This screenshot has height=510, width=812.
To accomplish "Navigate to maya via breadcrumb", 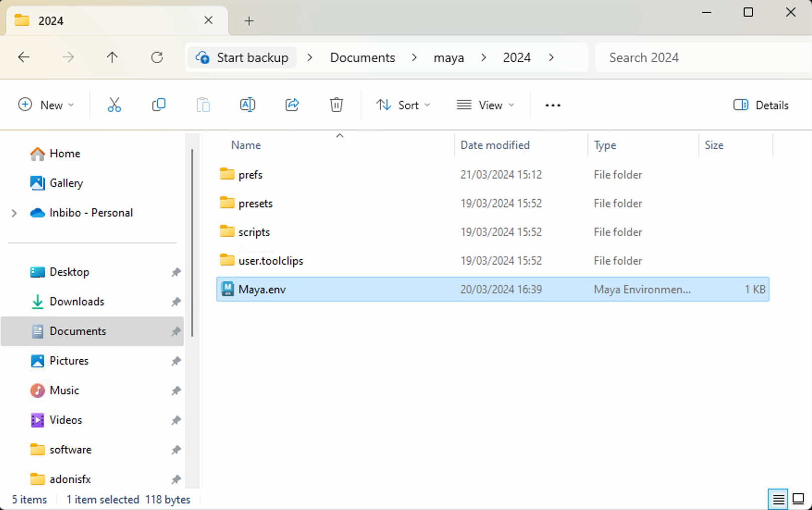I will 448,57.
